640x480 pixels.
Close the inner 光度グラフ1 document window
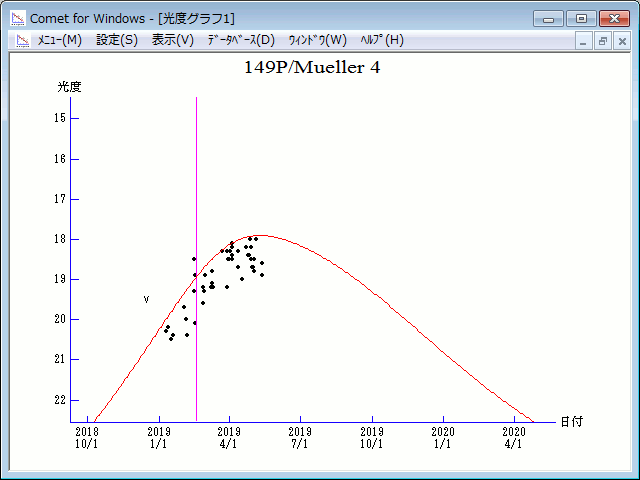pos(622,41)
